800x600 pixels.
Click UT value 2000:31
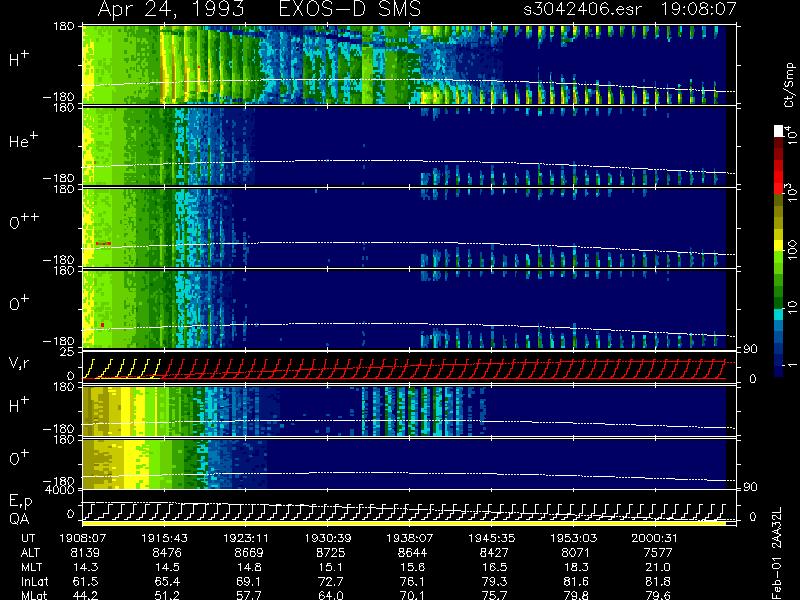(x=655, y=538)
